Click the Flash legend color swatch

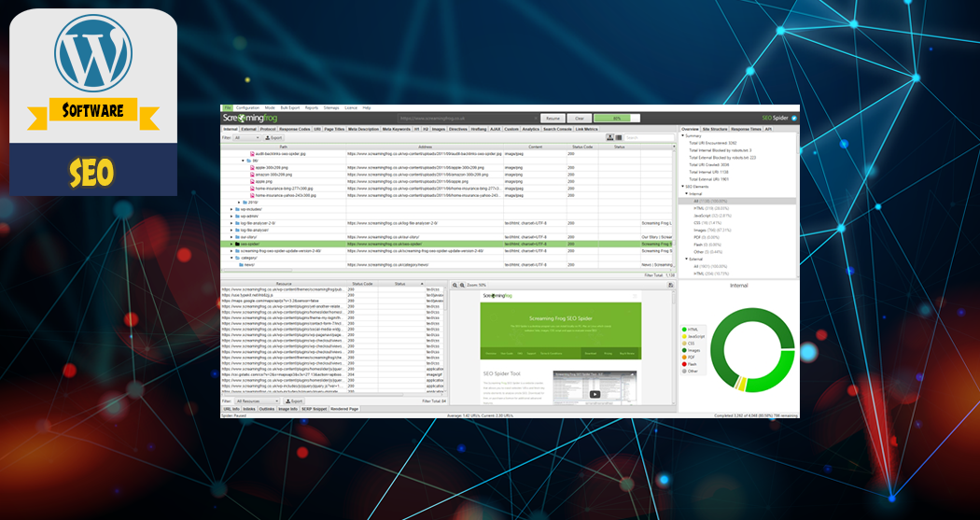[x=684, y=364]
